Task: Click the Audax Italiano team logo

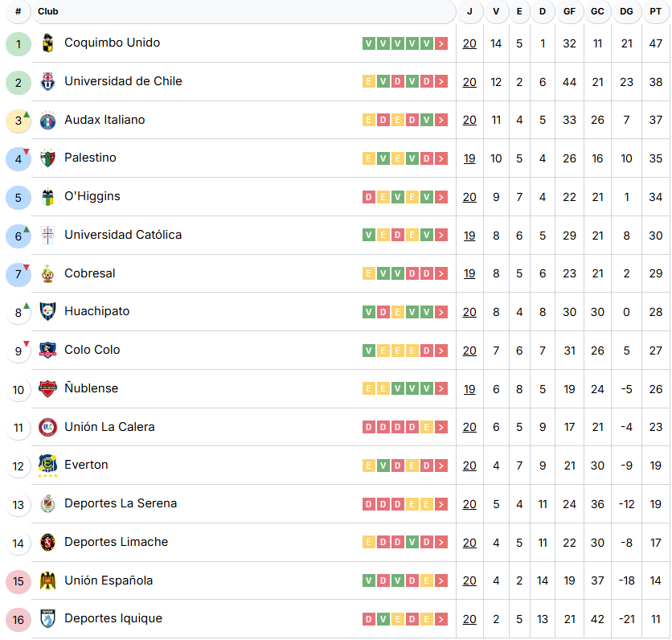Action: click(47, 121)
